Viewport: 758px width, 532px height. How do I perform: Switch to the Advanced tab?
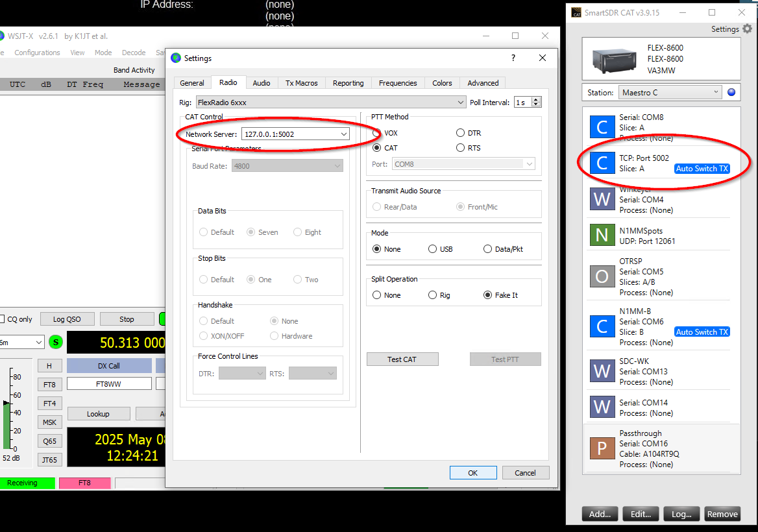coord(483,83)
